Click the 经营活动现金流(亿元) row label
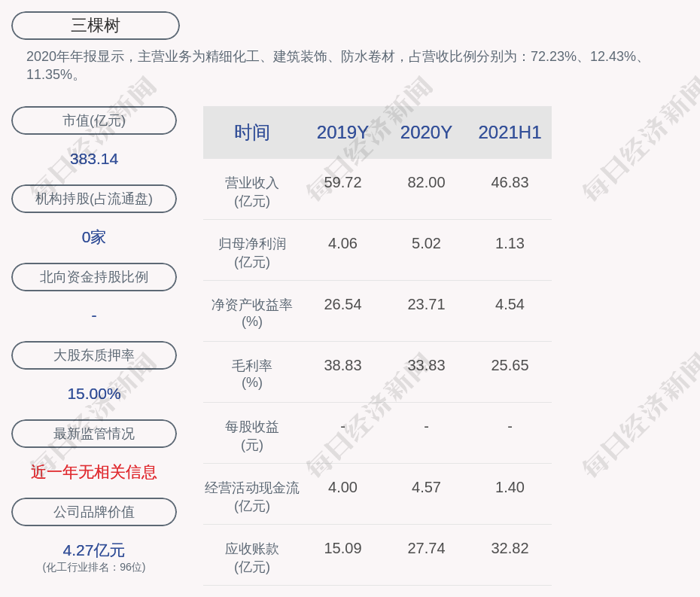700x597 pixels. tap(252, 497)
